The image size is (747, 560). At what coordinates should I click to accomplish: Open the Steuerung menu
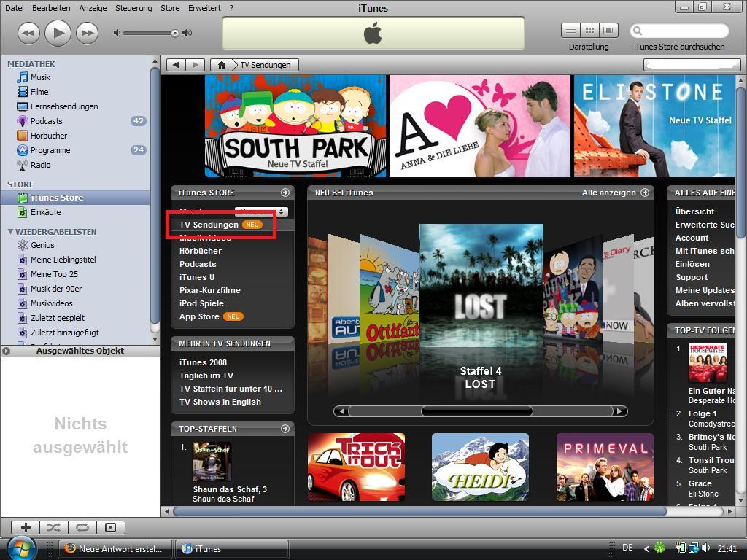tap(133, 8)
